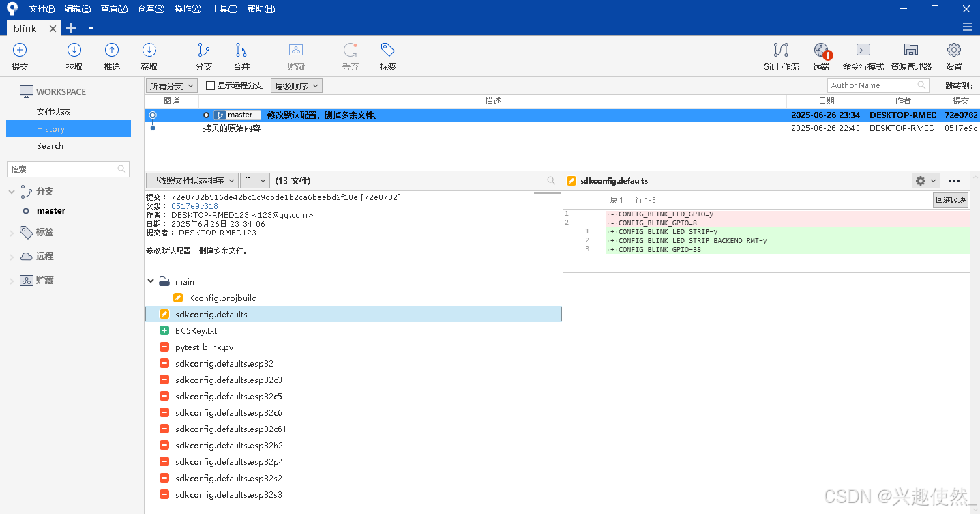
Task: Click the 标签 tag toolbar icon
Action: coord(388,50)
